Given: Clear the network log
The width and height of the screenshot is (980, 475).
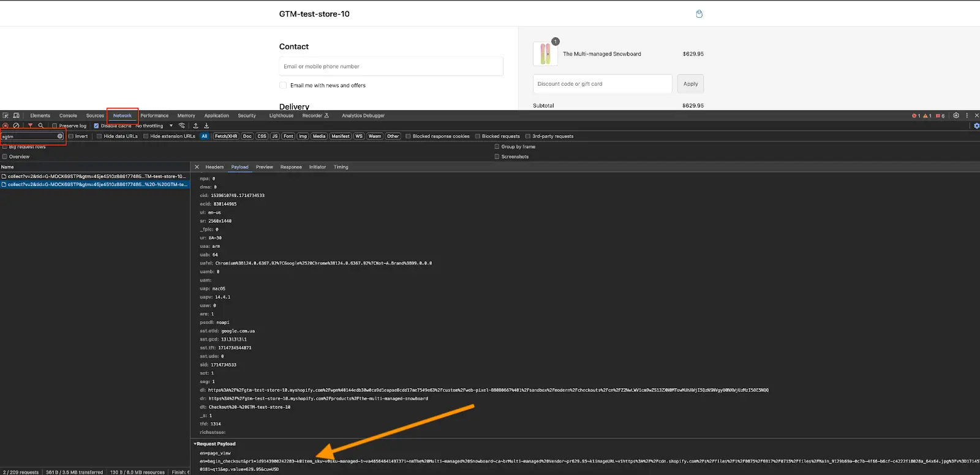Looking at the screenshot, I should pyautogui.click(x=17, y=125).
